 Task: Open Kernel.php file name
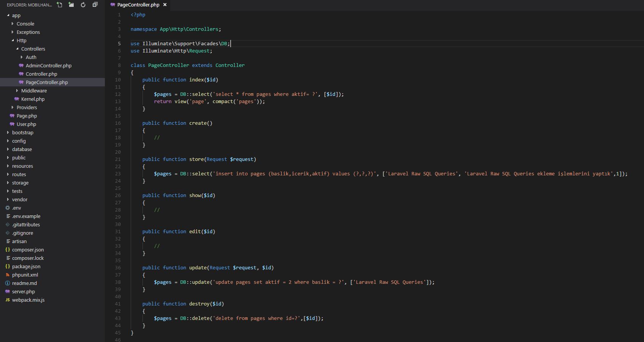click(x=33, y=99)
